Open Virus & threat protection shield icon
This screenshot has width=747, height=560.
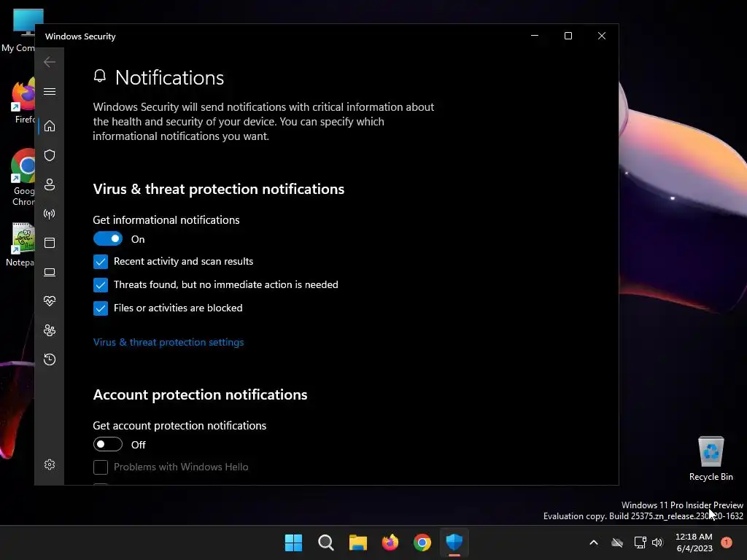[x=50, y=155]
